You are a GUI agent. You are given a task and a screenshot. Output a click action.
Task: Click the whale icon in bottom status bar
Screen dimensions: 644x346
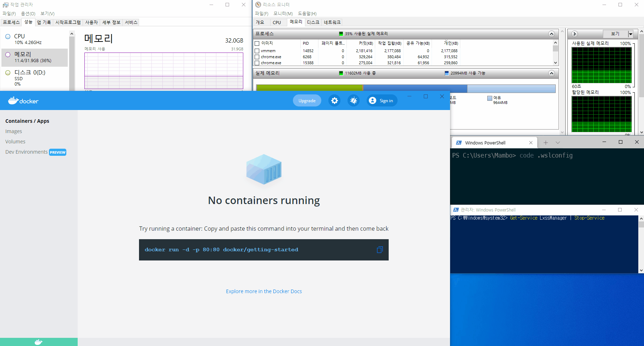pyautogui.click(x=39, y=342)
